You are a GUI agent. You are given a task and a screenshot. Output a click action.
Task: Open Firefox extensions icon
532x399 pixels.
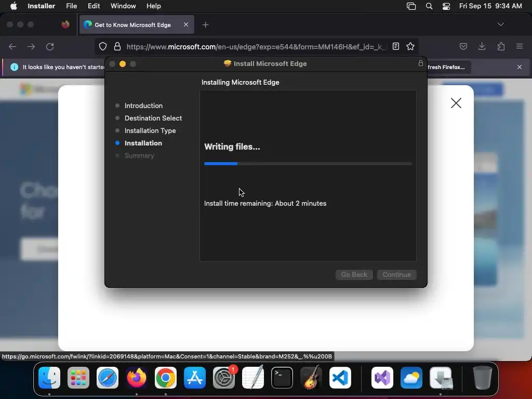501,46
